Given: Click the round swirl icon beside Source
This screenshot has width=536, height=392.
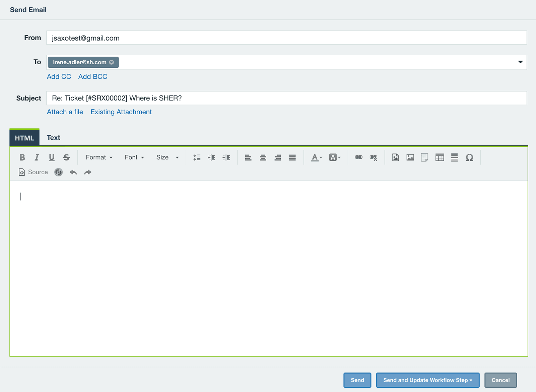Looking at the screenshot, I should click(x=59, y=172).
